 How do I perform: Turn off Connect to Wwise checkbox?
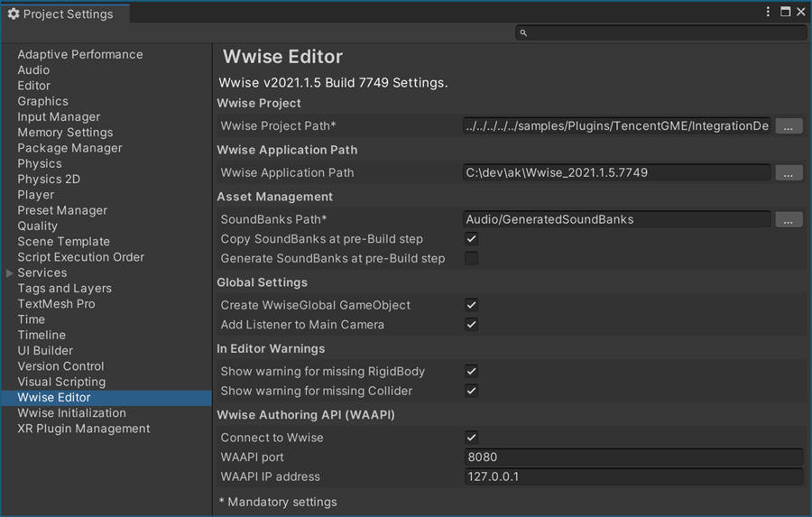[x=472, y=438]
